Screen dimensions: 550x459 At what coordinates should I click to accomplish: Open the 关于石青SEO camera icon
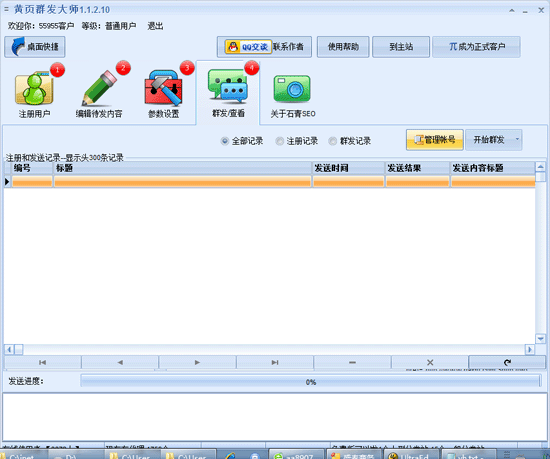point(292,88)
